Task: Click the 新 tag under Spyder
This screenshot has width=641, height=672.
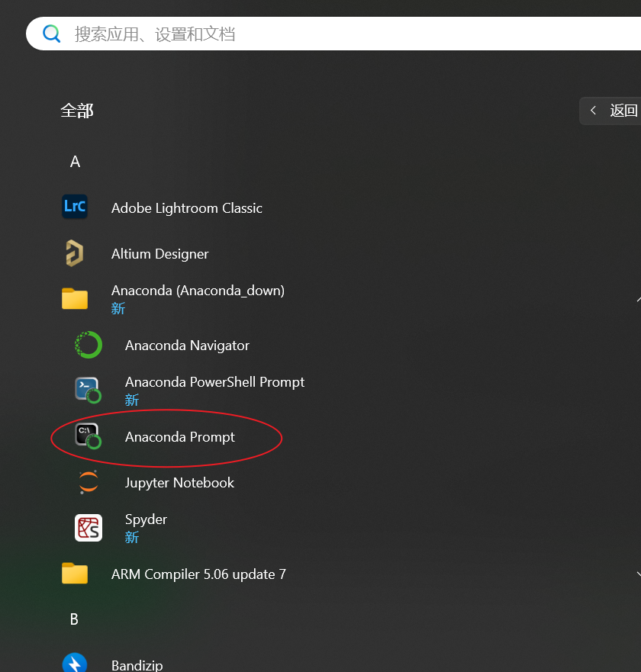Action: [131, 537]
